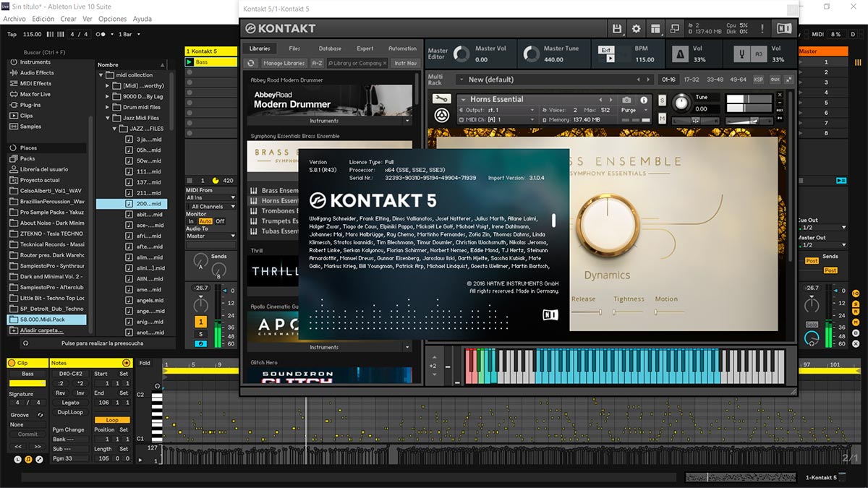The width and height of the screenshot is (868, 488).
Task: Click the tuning fork reference tone icon
Action: click(742, 54)
